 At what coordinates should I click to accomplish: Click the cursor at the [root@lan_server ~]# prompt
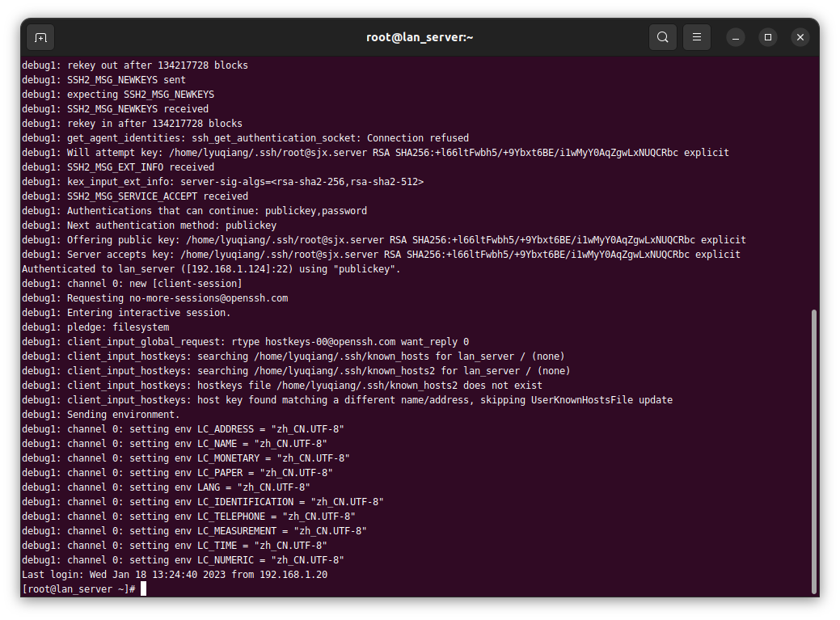click(x=143, y=589)
